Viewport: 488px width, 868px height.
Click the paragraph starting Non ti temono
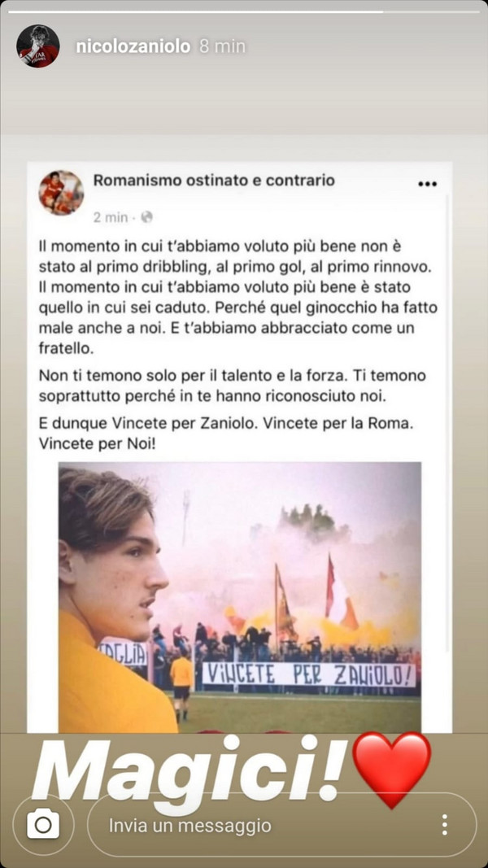click(x=233, y=386)
